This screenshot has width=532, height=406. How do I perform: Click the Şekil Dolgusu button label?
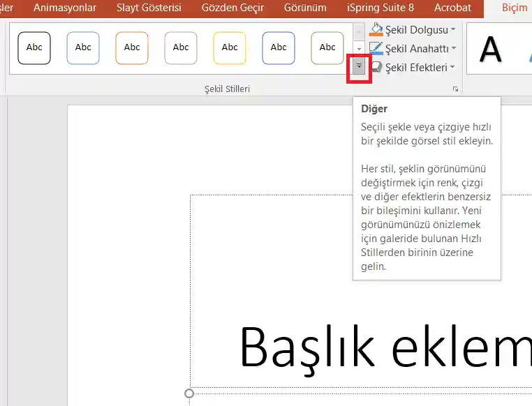tap(417, 30)
